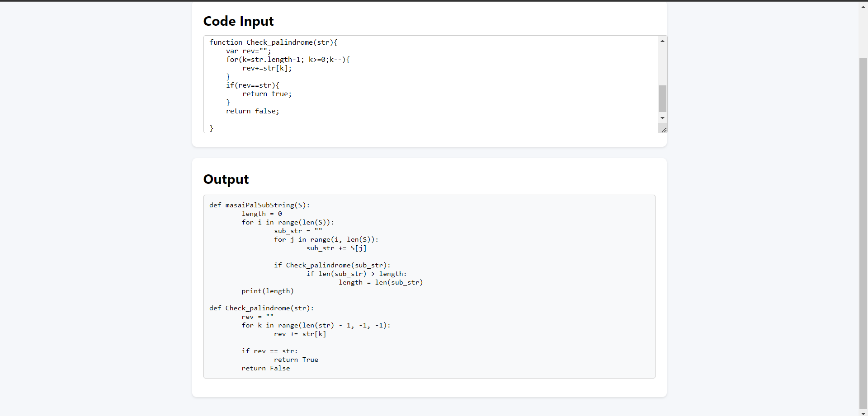Click the 'Output' heading
This screenshot has height=416, width=868.
click(x=226, y=179)
